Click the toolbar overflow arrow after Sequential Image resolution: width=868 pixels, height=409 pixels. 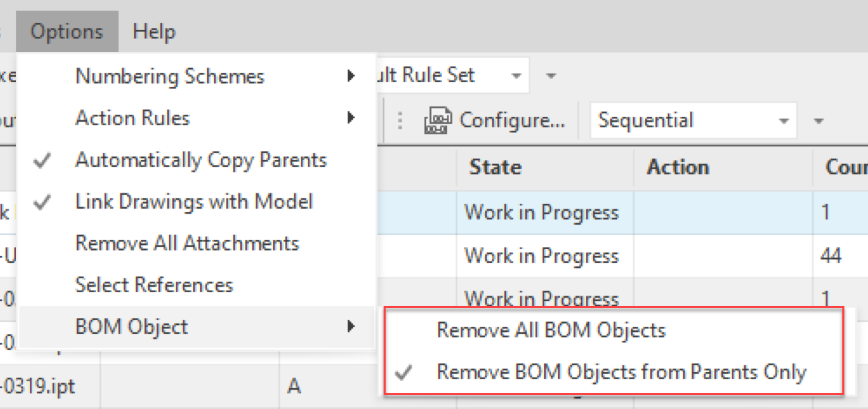(x=819, y=121)
